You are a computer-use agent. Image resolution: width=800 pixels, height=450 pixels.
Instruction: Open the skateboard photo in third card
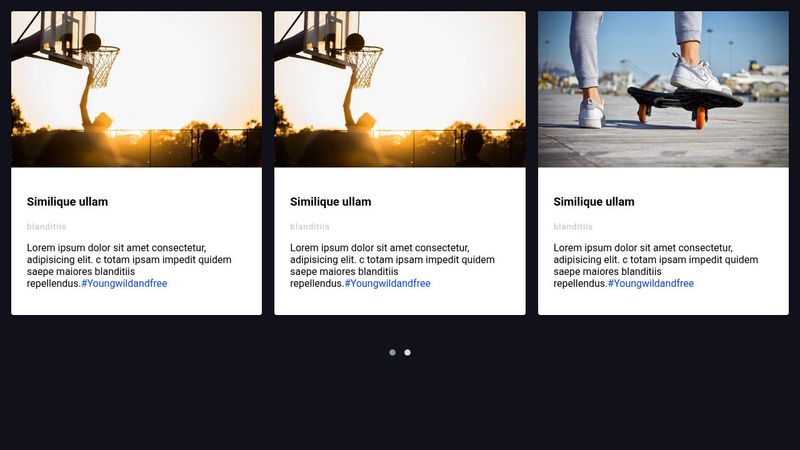(x=663, y=89)
